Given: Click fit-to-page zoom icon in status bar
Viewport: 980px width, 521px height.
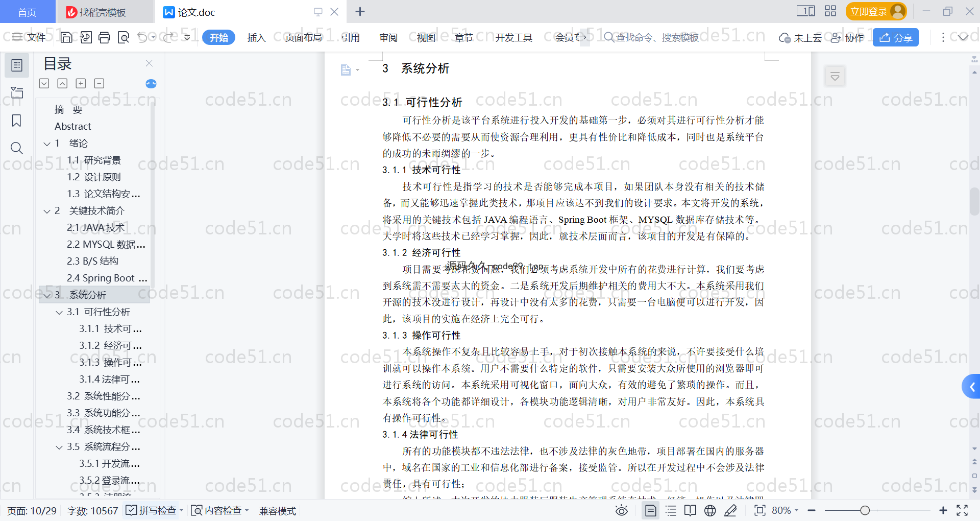Looking at the screenshot, I should point(760,510).
